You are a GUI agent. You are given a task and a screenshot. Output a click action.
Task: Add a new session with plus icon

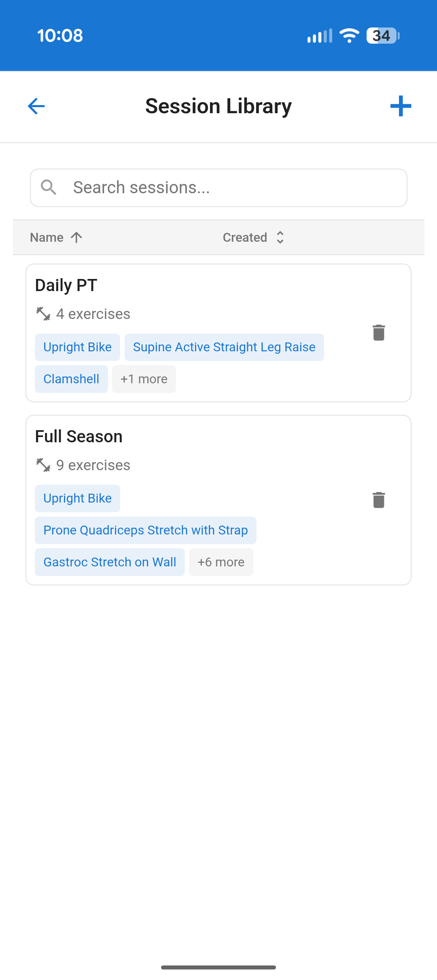tap(401, 106)
